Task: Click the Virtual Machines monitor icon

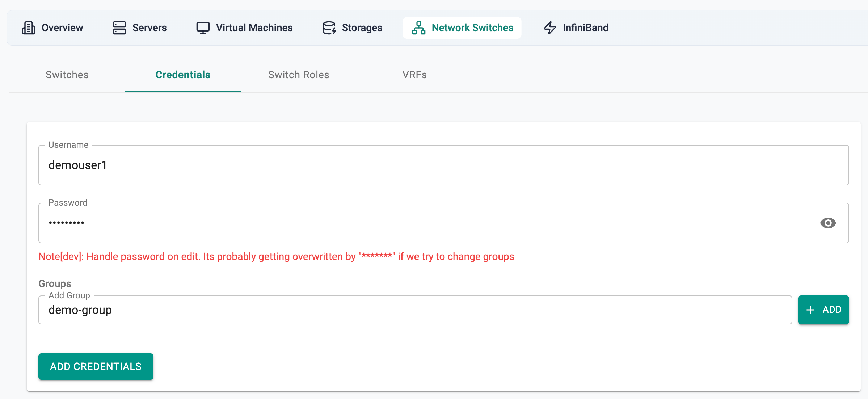Action: click(x=203, y=28)
